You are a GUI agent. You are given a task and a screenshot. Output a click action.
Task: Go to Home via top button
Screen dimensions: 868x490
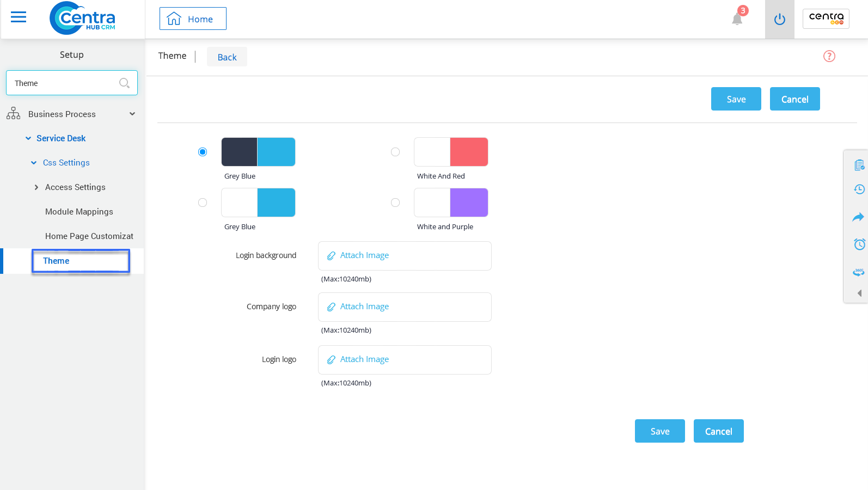pos(193,19)
